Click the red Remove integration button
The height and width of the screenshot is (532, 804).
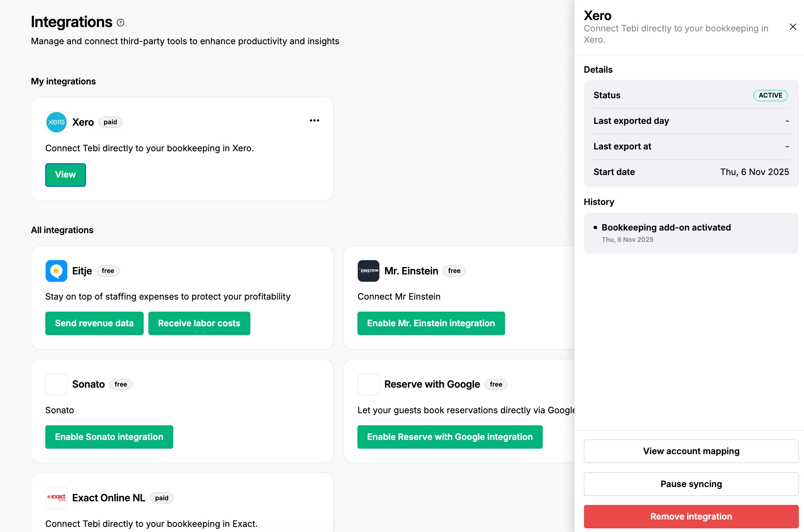point(691,517)
